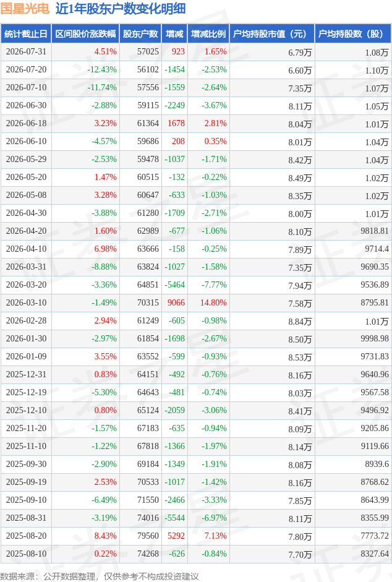Select the 区间股价涨跌幅 column header
Viewport: 392px width, 582px height.
point(85,34)
